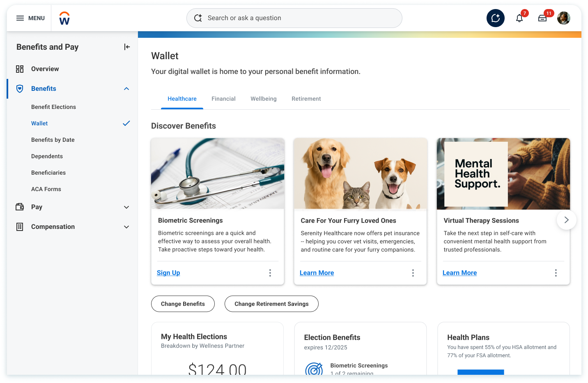Switch to the Wellbeing tab
Image resolution: width=588 pixels, height=383 pixels.
click(x=264, y=99)
